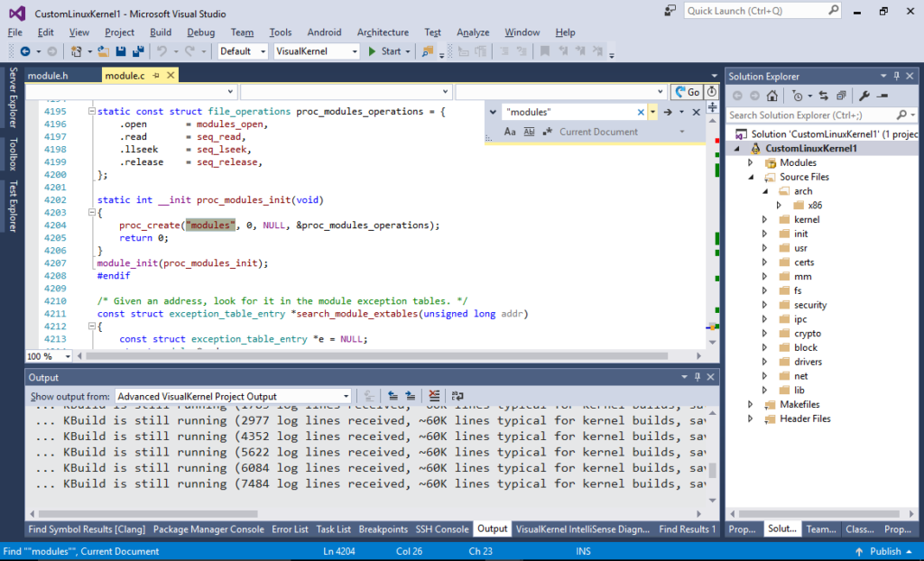This screenshot has height=561, width=924.
Task: Enable Match Whole Word in Find
Action: tap(529, 132)
